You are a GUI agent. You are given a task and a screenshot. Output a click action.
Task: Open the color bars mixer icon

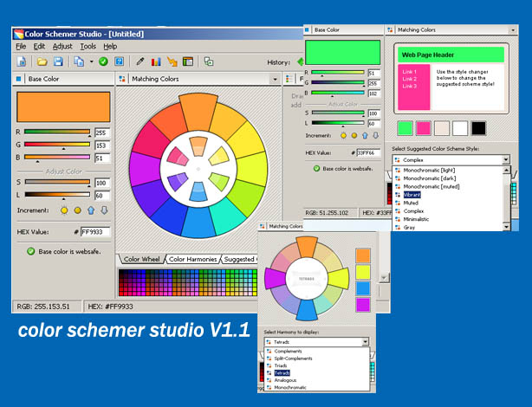[x=156, y=61]
